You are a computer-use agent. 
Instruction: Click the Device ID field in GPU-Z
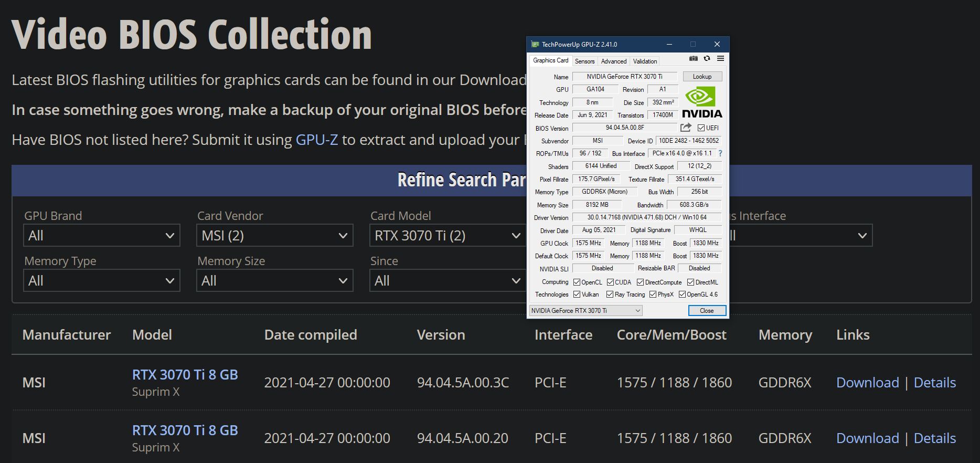click(688, 141)
